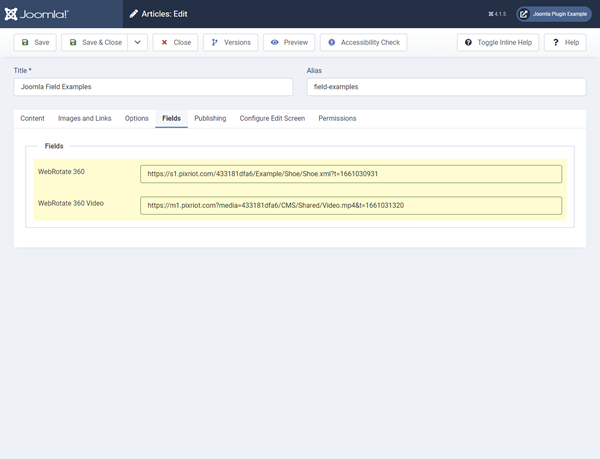Expand the Save & Close dropdown arrow
This screenshot has height=459, width=600.
pyautogui.click(x=137, y=43)
